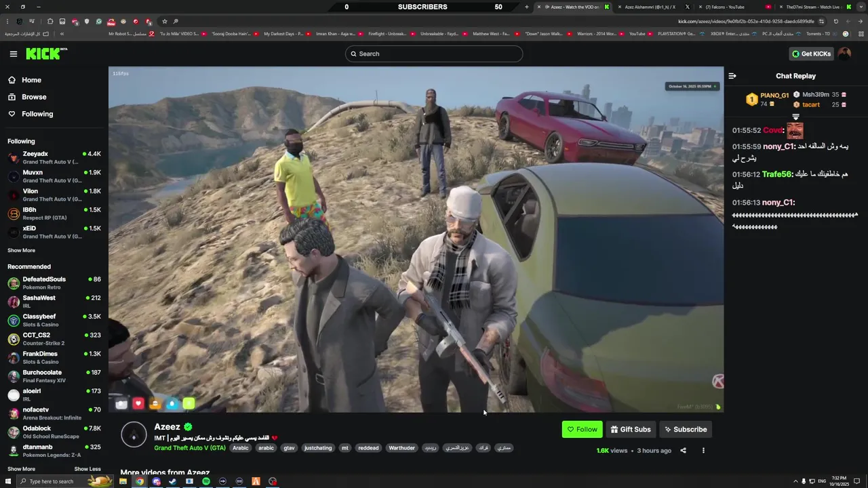Follow the Azeez channel
This screenshot has width=868, height=488.
(x=582, y=429)
